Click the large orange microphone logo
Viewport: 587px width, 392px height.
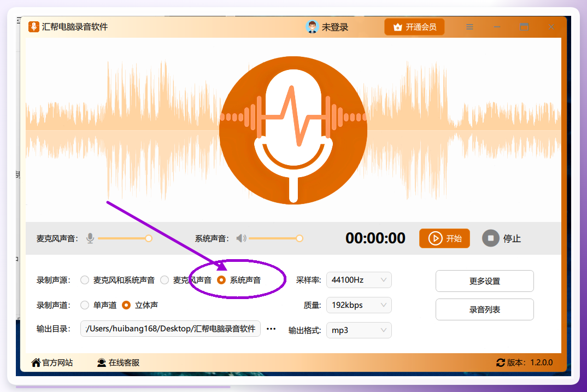pos(293,130)
